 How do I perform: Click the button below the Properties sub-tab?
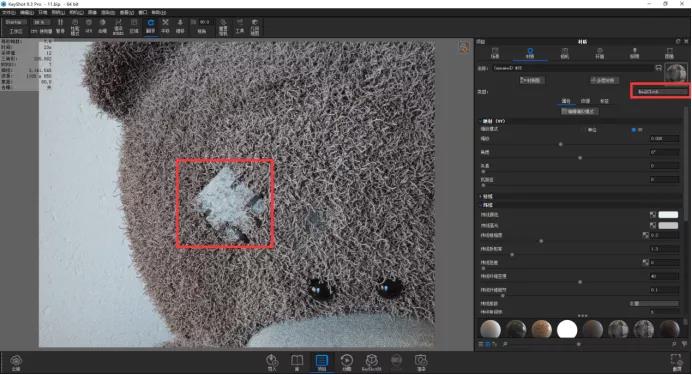579,112
